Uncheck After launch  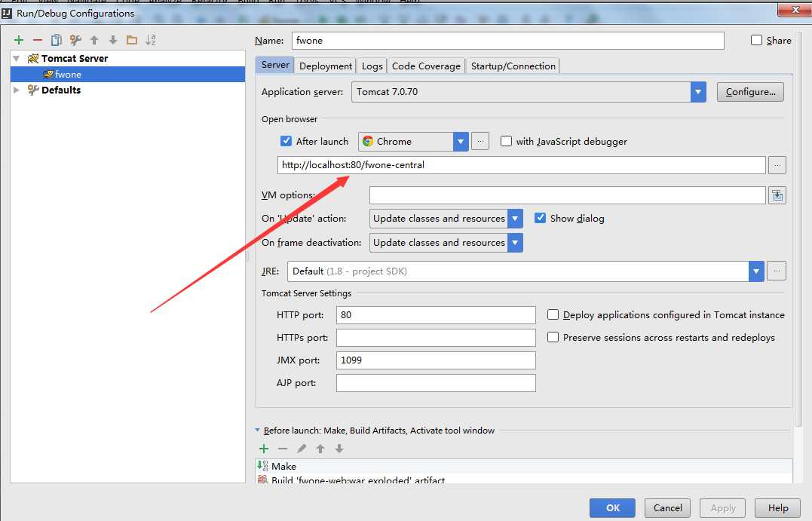286,141
